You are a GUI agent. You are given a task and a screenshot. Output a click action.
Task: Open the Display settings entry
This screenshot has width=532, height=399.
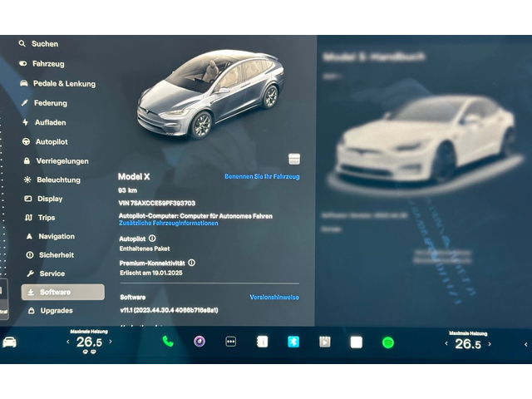[x=43, y=199]
